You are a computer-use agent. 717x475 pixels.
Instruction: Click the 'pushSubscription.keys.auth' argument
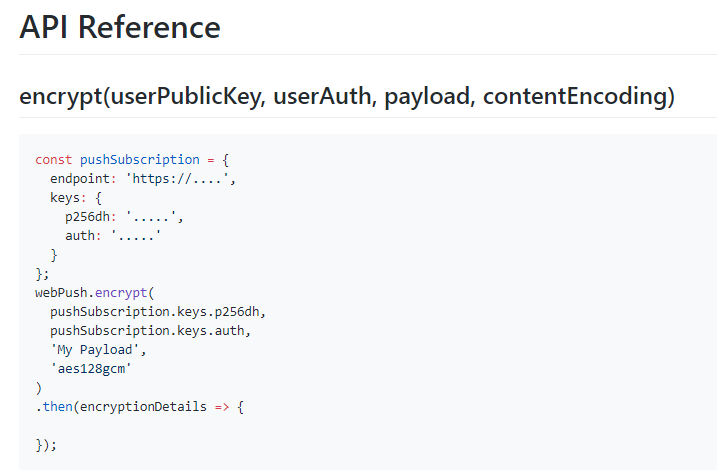coord(150,331)
